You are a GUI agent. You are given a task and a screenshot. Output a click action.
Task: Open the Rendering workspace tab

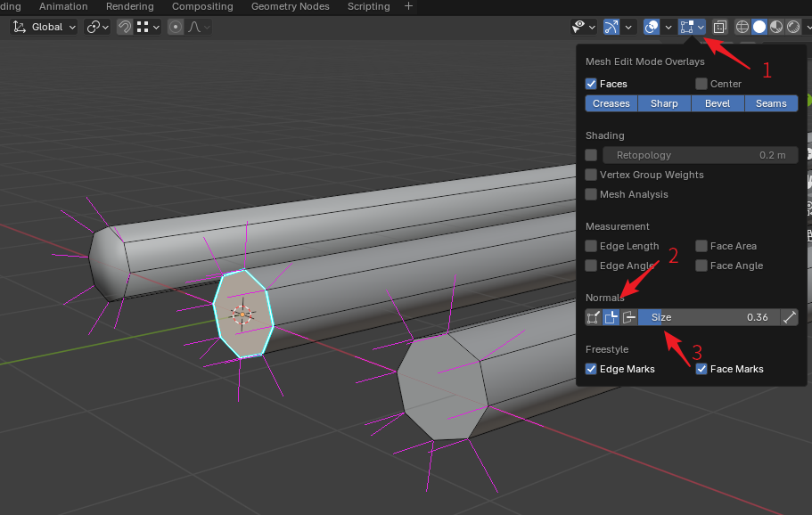[x=129, y=6]
